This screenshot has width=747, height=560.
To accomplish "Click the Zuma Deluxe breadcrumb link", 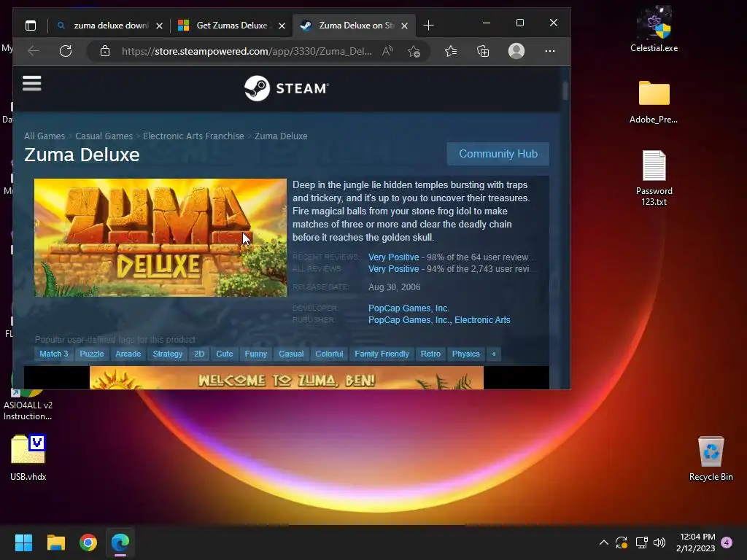I will [281, 136].
